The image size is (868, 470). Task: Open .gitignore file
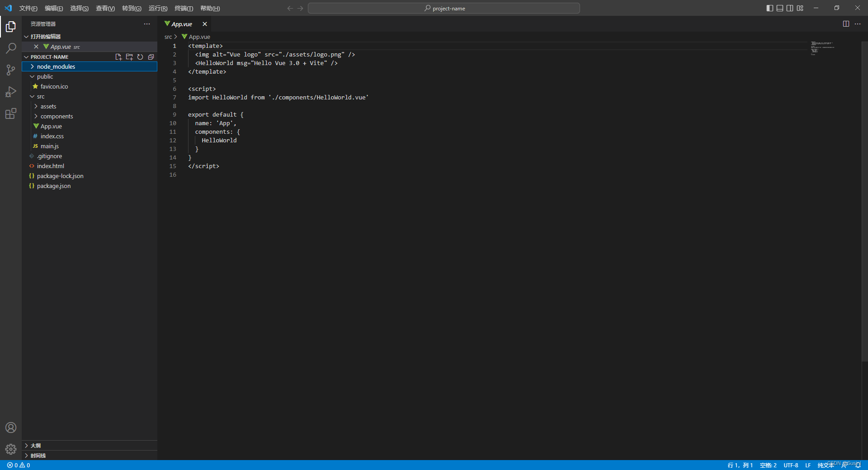pyautogui.click(x=90, y=156)
